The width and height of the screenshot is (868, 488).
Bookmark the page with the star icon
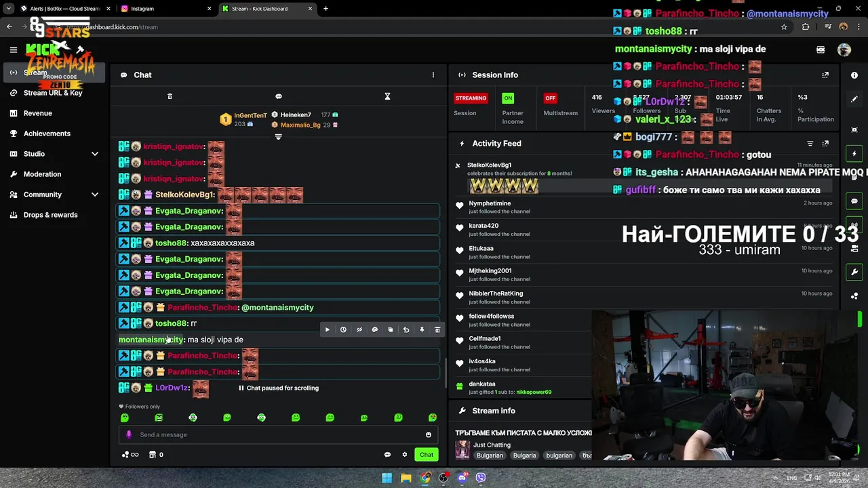[784, 27]
